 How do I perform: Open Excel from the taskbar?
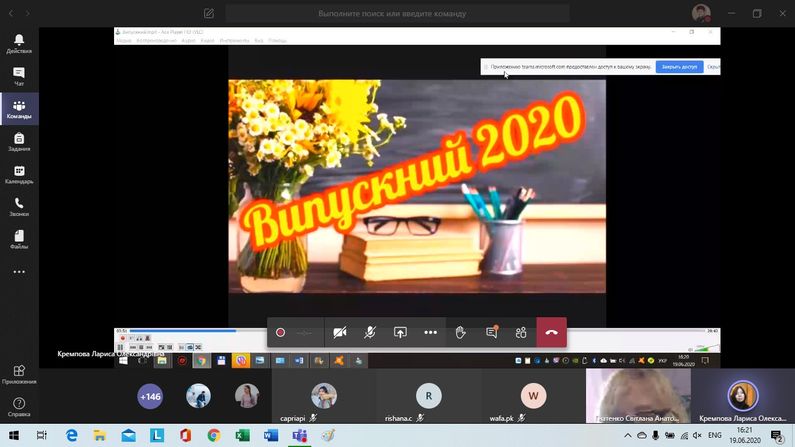click(242, 435)
